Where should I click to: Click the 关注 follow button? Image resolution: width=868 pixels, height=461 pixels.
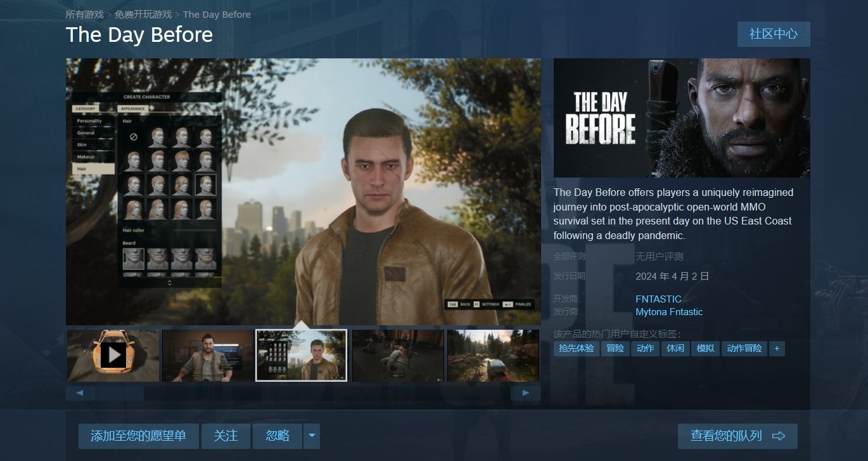coord(226,436)
